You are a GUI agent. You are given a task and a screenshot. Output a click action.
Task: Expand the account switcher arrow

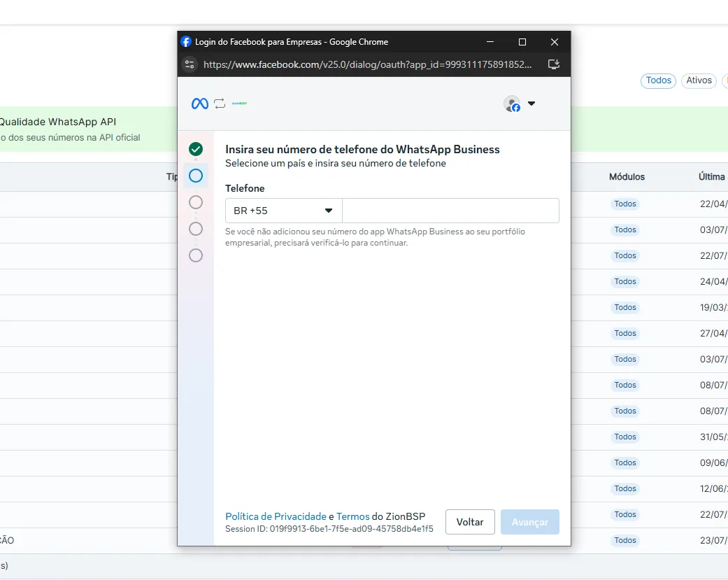point(531,104)
